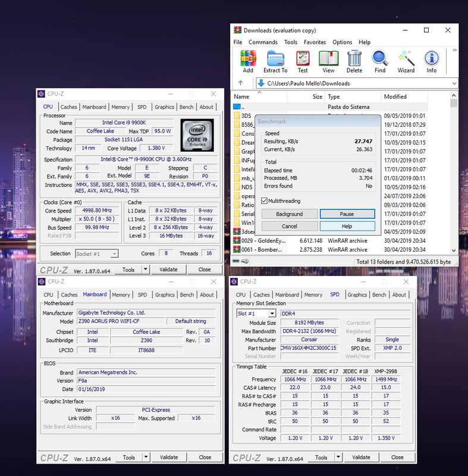The width and height of the screenshot is (468, 476).
Task: Click the 'Total 13 folders' status bar text
Action: pyautogui.click(x=403, y=262)
